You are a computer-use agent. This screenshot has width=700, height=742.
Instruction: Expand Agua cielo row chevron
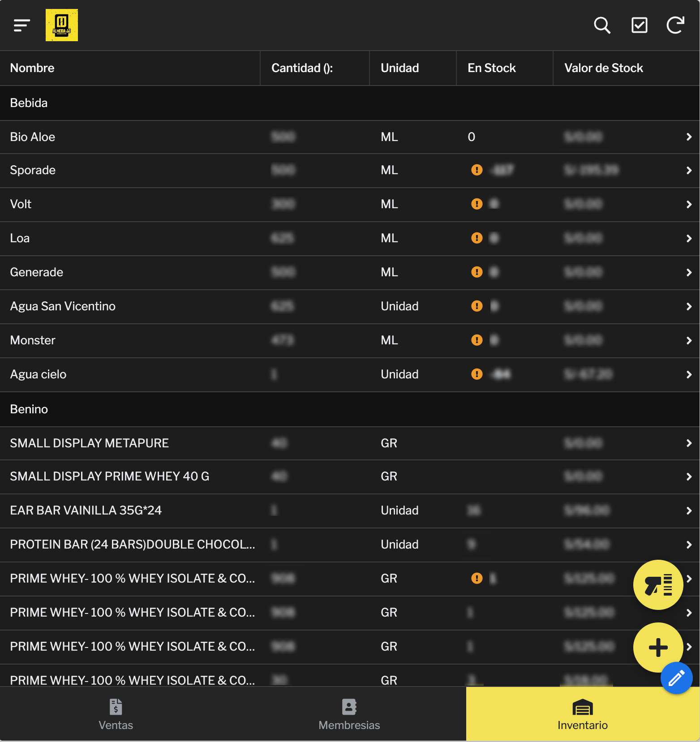689,374
